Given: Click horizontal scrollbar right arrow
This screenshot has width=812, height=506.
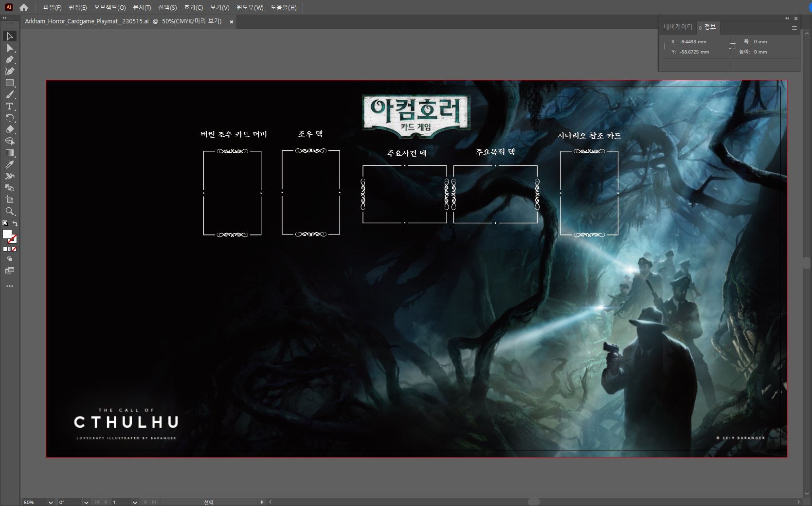Looking at the screenshot, I should [798, 502].
